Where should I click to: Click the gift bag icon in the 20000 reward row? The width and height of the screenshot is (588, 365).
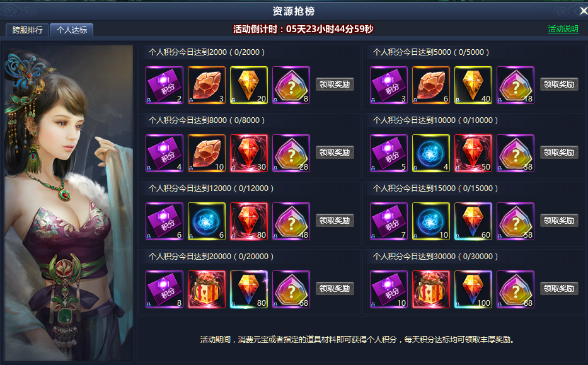207,289
